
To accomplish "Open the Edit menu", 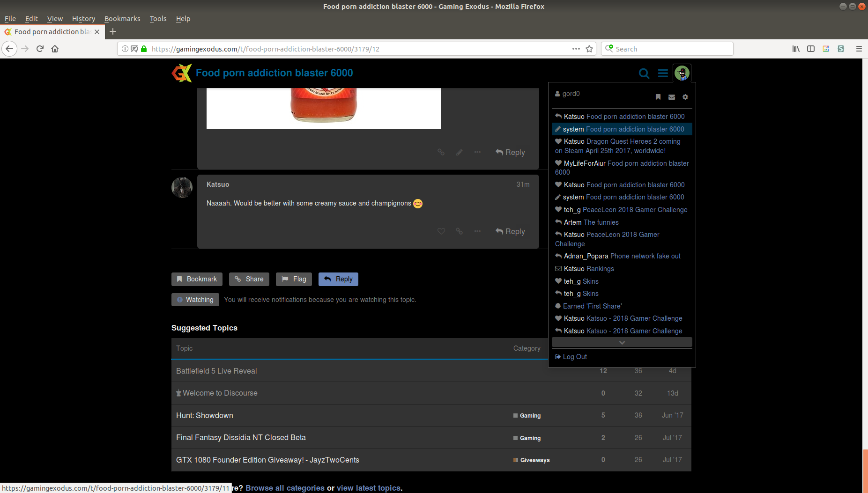I will pyautogui.click(x=31, y=19).
